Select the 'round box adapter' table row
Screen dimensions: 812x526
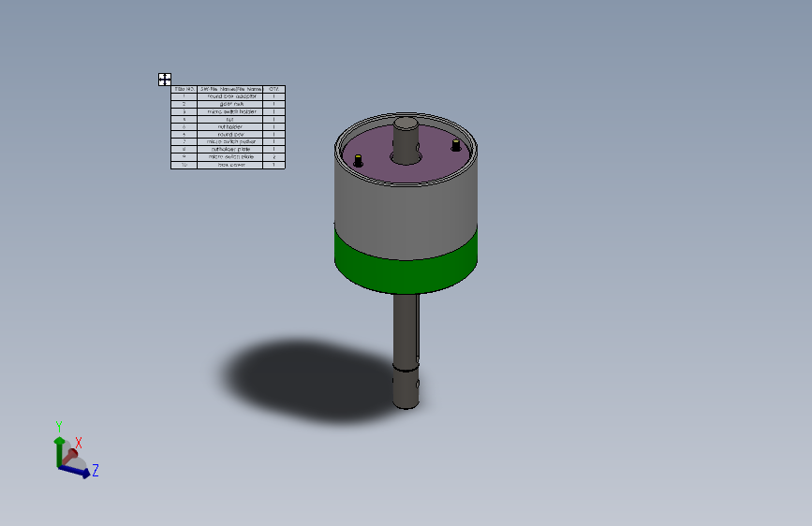tap(228, 96)
